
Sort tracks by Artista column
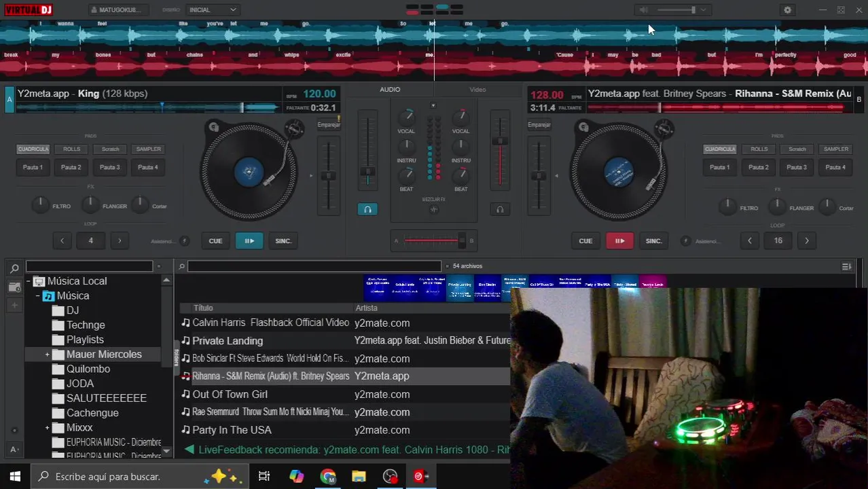click(366, 308)
